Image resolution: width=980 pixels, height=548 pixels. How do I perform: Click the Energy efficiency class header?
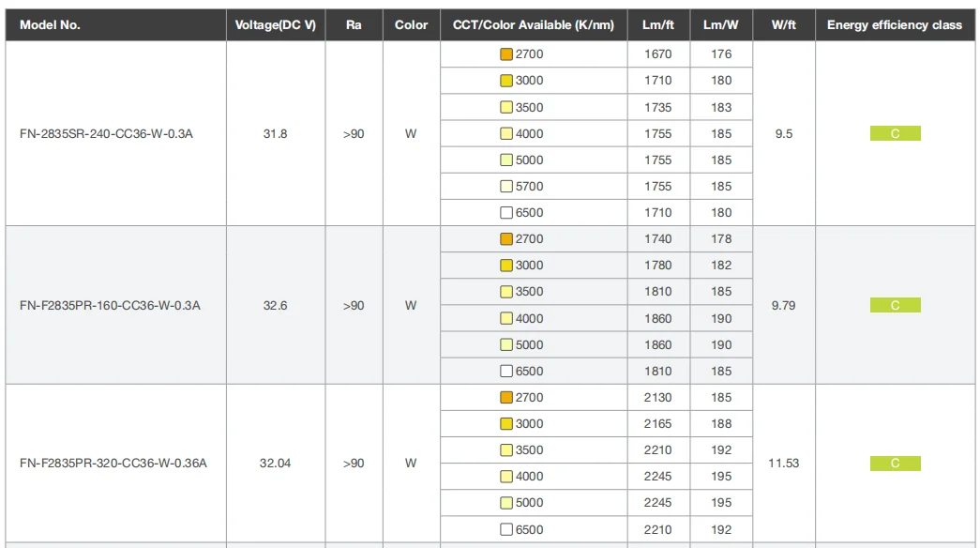point(894,25)
